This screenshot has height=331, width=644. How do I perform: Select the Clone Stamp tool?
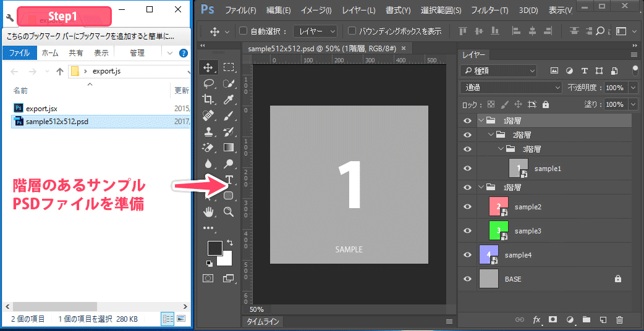tap(208, 132)
